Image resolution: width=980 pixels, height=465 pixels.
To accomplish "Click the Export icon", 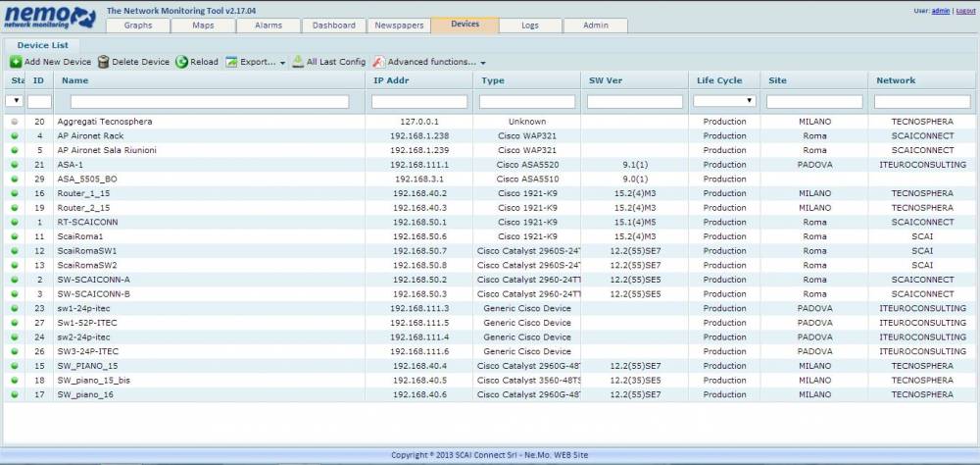I will 232,62.
